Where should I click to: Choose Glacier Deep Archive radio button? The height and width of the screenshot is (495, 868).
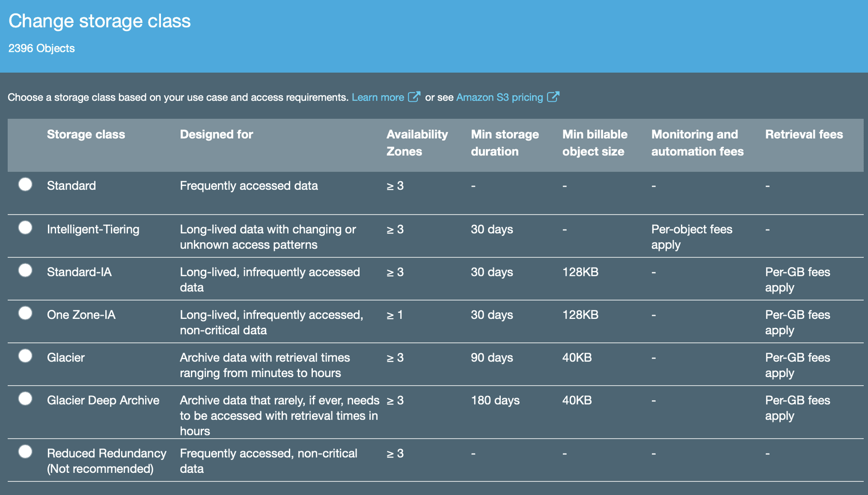point(25,399)
